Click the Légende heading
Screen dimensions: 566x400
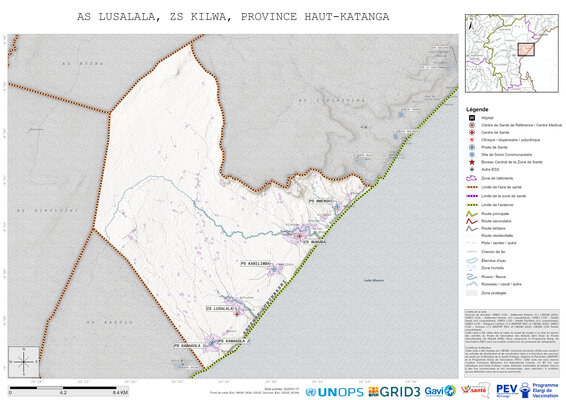477,109
